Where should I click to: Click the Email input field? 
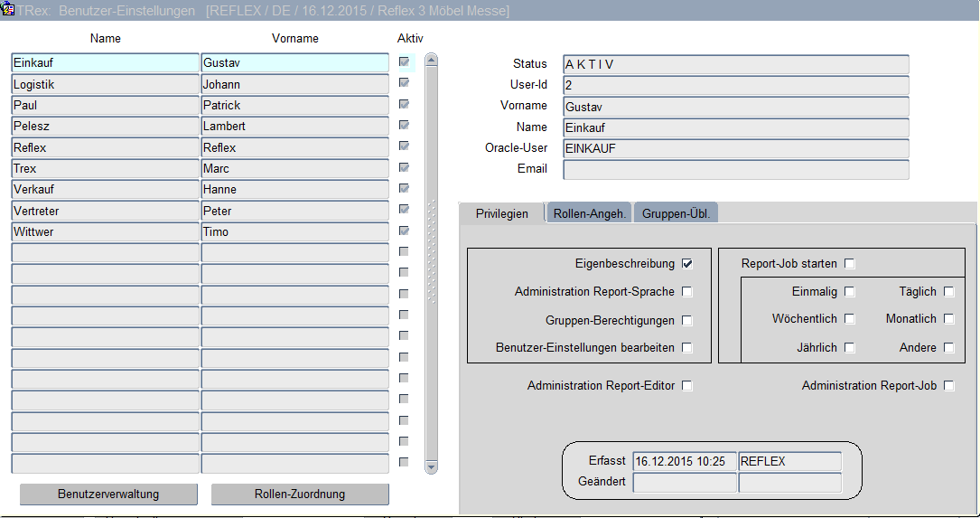coord(735,169)
